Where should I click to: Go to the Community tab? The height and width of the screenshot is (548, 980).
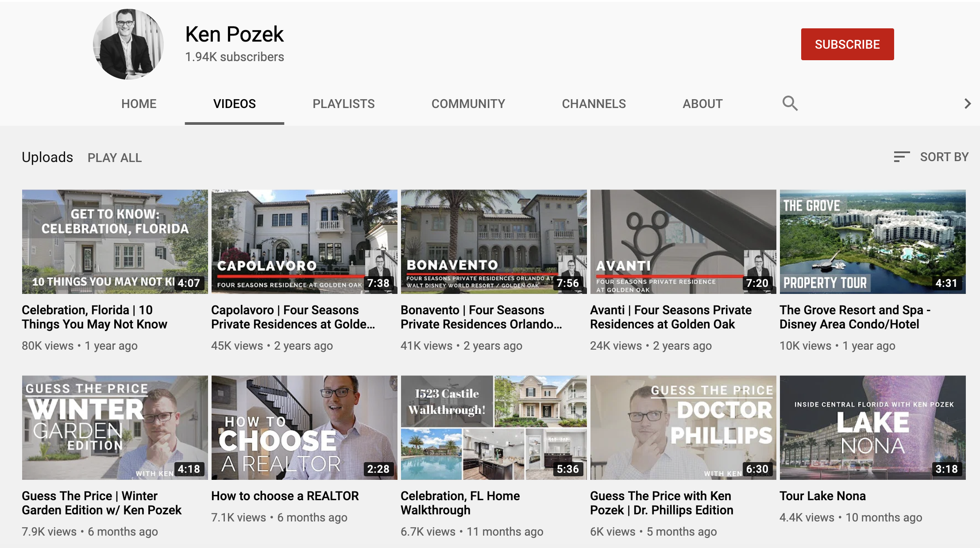(468, 104)
